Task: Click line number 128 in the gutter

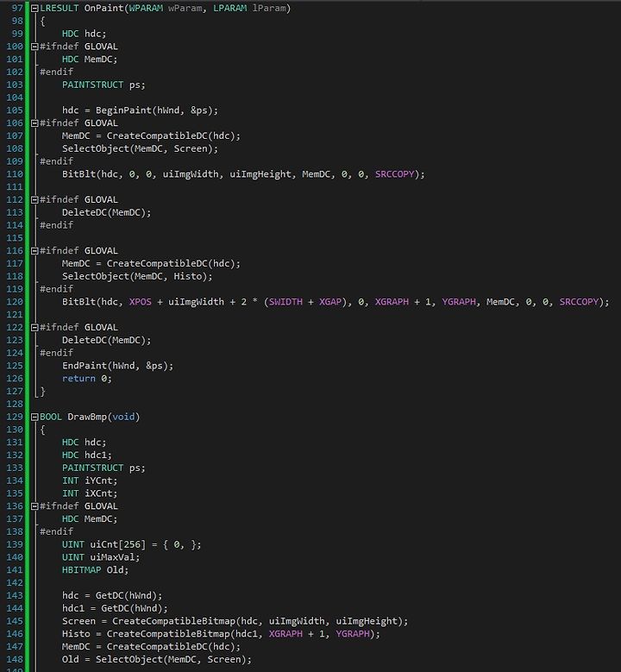Action: [x=15, y=404]
